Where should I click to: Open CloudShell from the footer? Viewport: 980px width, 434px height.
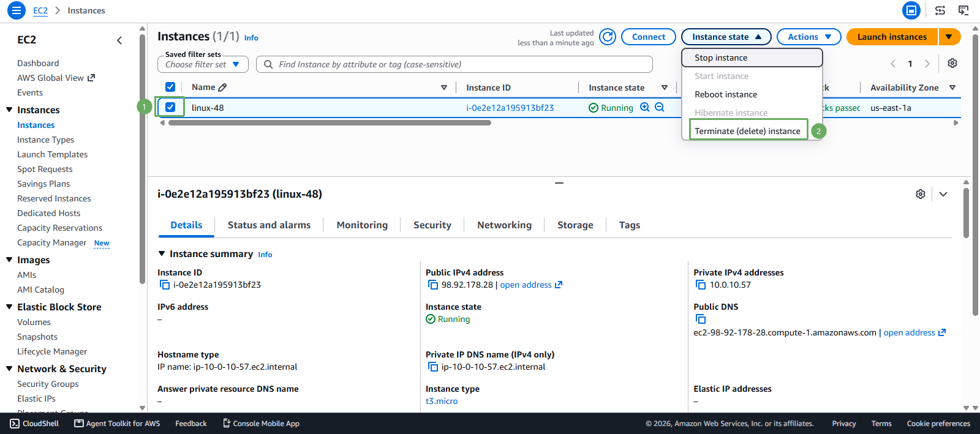[35, 424]
